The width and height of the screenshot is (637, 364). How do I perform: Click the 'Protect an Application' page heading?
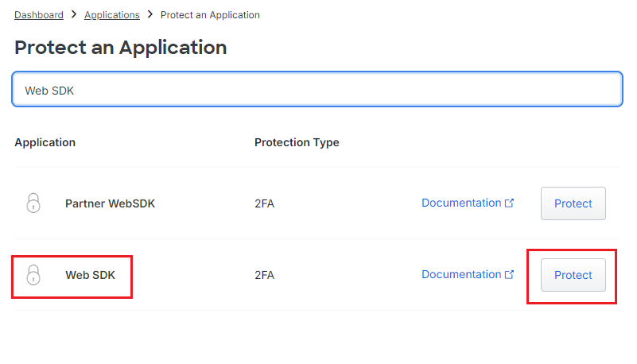click(x=121, y=47)
